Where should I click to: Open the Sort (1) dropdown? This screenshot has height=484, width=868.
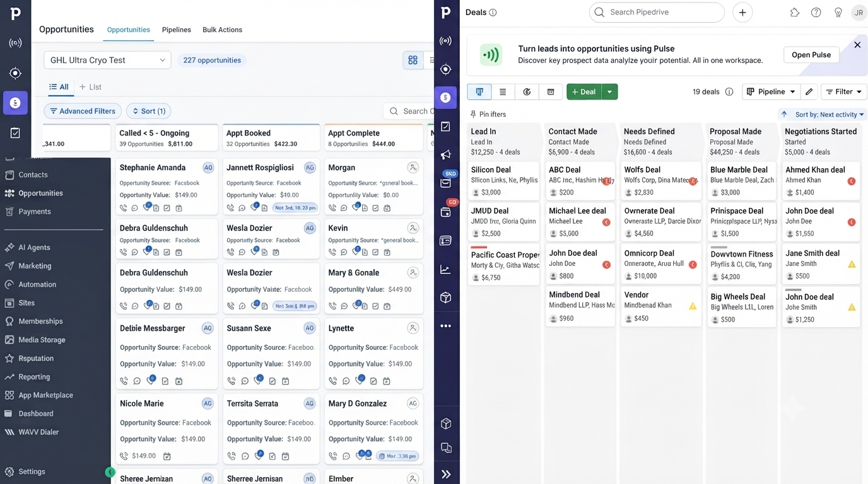tap(149, 111)
